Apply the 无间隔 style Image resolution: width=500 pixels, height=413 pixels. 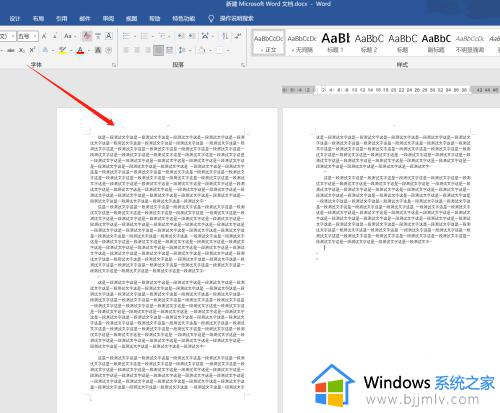[302, 43]
